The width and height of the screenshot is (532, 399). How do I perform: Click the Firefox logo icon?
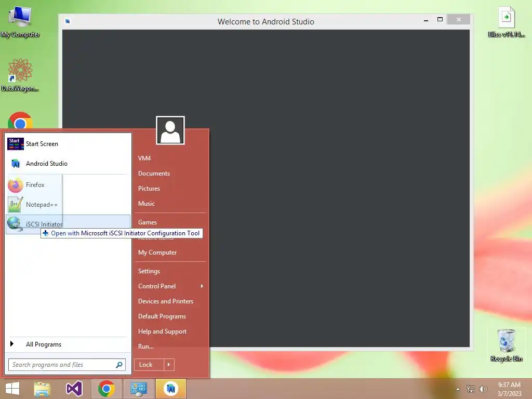point(15,185)
